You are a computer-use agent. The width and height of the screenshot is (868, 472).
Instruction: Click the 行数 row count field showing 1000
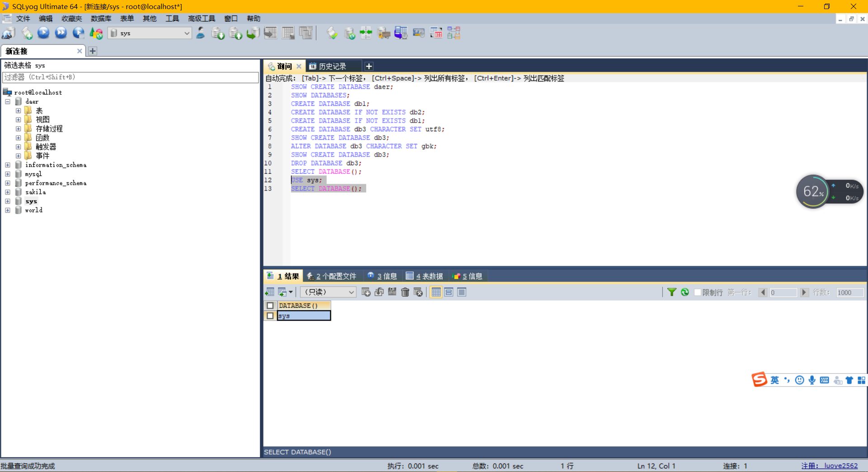849,292
